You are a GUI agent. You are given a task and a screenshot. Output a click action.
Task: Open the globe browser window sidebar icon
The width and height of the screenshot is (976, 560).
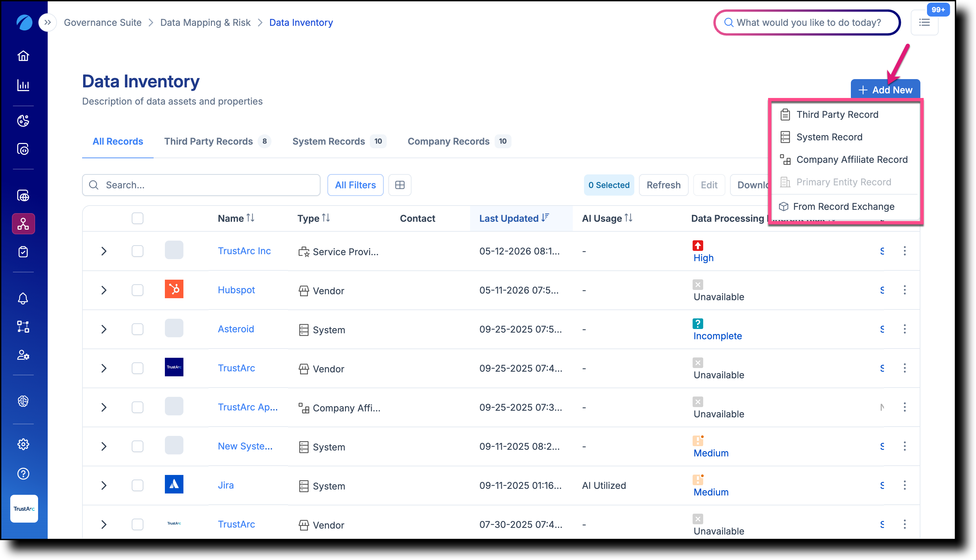[x=24, y=196]
